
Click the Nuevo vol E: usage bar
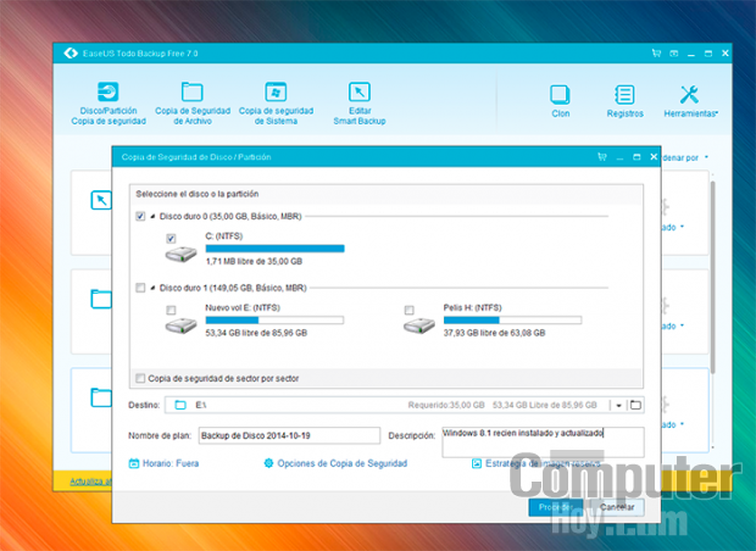click(275, 320)
